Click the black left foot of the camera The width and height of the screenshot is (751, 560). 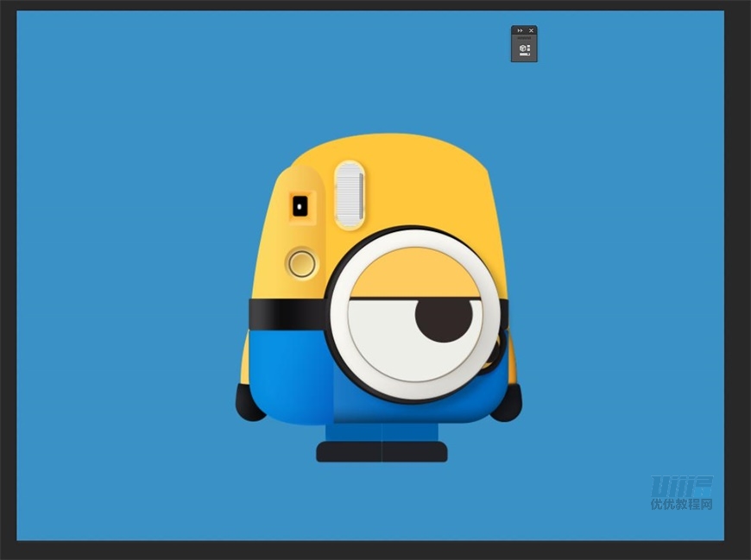249,404
